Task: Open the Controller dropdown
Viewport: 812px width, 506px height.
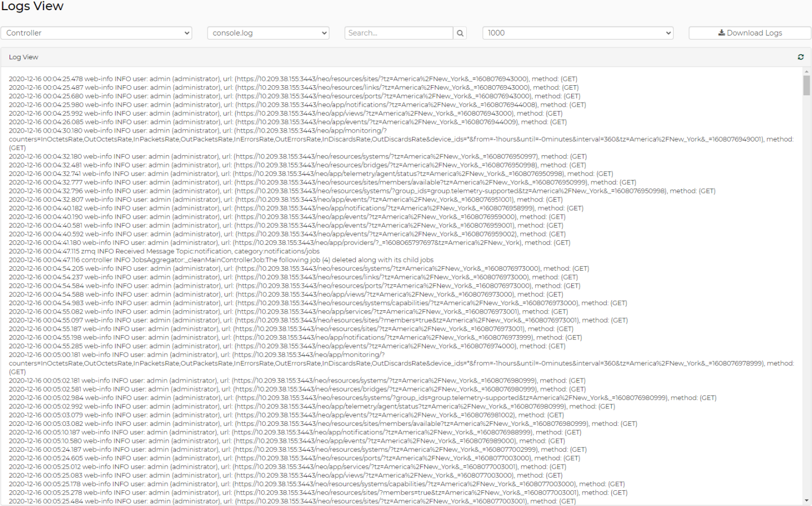Action: tap(96, 33)
